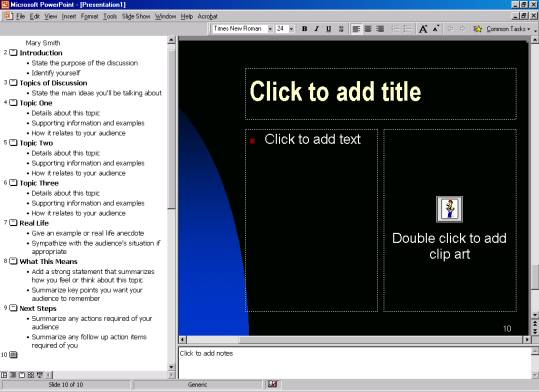This screenshot has height=392, width=539.
Task: Select 'Identify yourself' bullet text
Action: (x=56, y=73)
